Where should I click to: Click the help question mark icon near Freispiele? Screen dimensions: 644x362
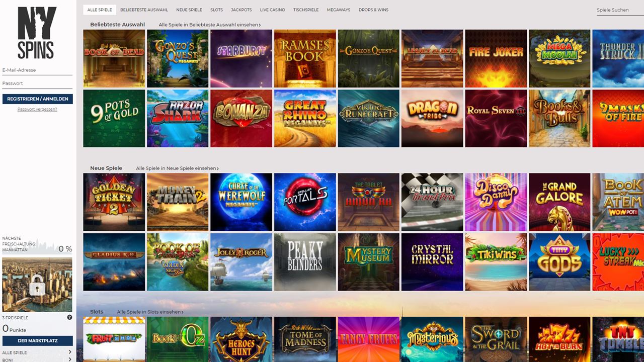point(69,317)
